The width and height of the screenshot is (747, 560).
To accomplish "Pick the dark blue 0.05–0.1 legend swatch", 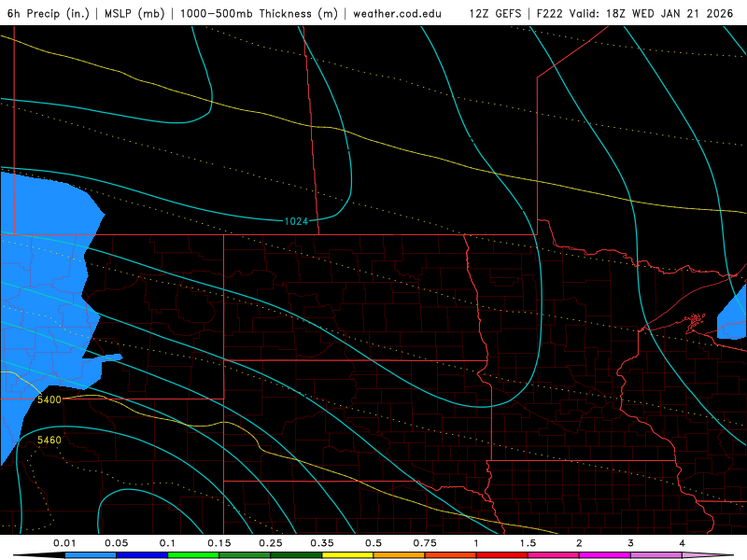I will click(142, 555).
